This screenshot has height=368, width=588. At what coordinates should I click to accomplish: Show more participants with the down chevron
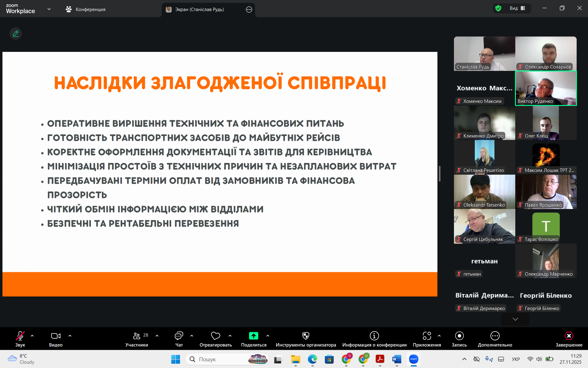(515, 319)
